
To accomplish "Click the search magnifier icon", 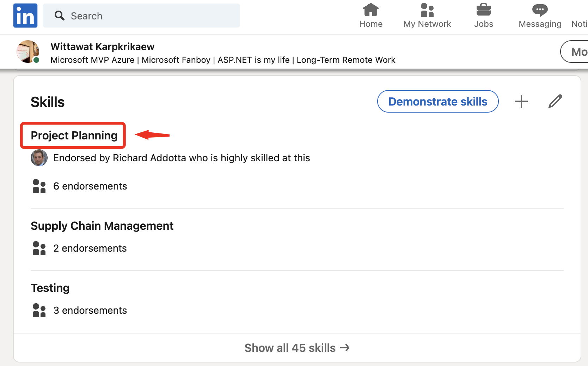I will point(60,16).
